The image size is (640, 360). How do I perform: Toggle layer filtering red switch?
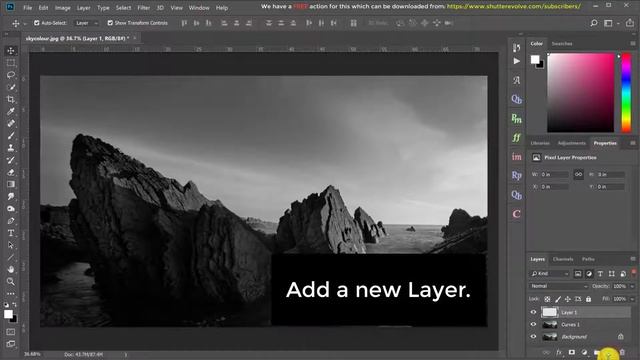pyautogui.click(x=633, y=273)
